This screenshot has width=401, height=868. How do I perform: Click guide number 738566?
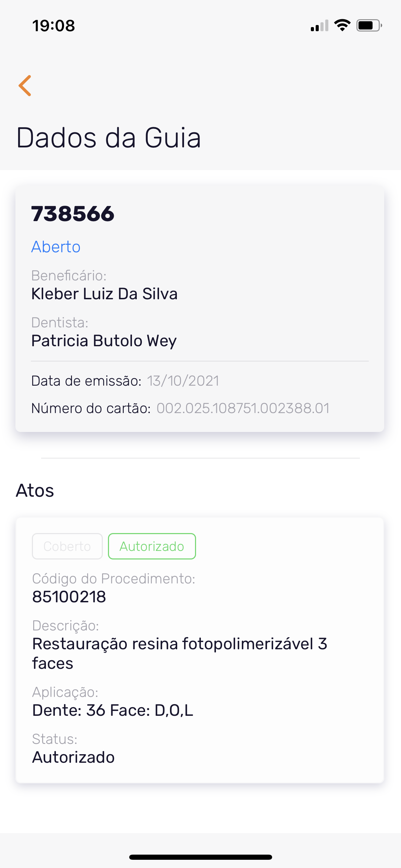73,214
